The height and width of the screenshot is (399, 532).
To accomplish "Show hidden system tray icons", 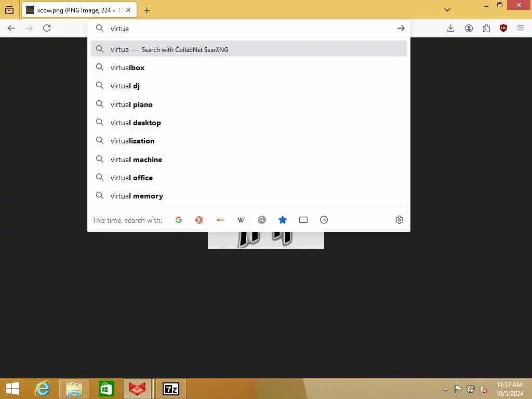I will [x=445, y=389].
